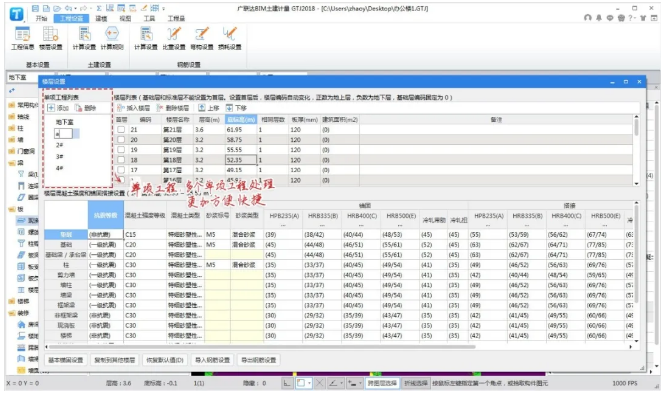Switch to the 建模 ribbon tab
The height and width of the screenshot is (394, 668).
[x=101, y=18]
